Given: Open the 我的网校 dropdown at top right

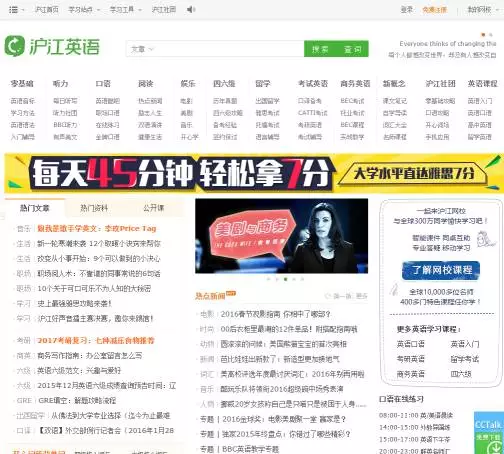Looking at the screenshot, I should pyautogui.click(x=483, y=10).
